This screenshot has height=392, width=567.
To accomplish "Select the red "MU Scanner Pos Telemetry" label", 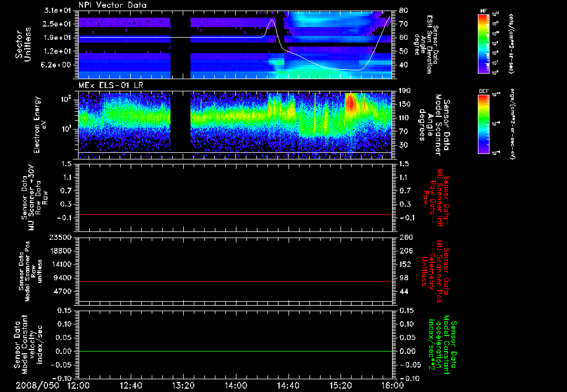I will tap(435, 271).
